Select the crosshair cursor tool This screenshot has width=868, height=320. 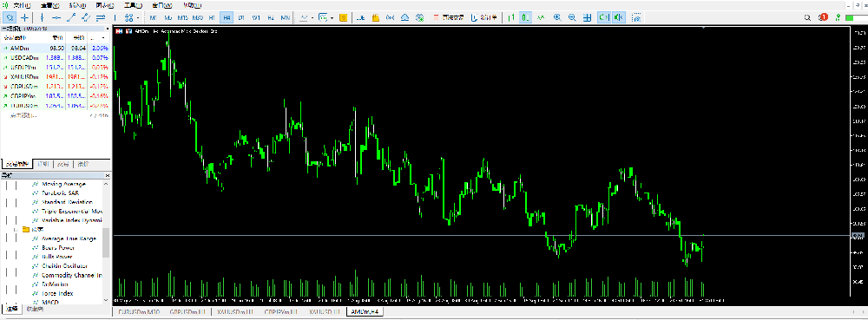point(25,17)
